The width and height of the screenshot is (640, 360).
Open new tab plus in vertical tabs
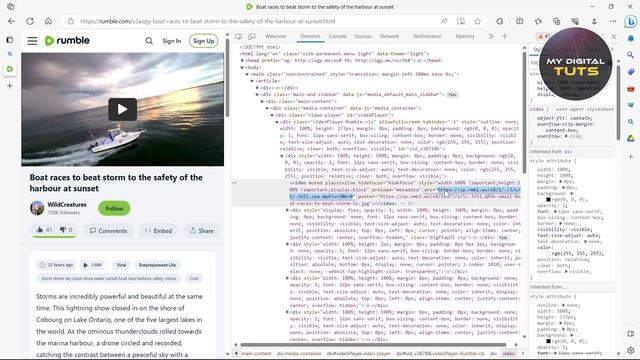coord(10,86)
